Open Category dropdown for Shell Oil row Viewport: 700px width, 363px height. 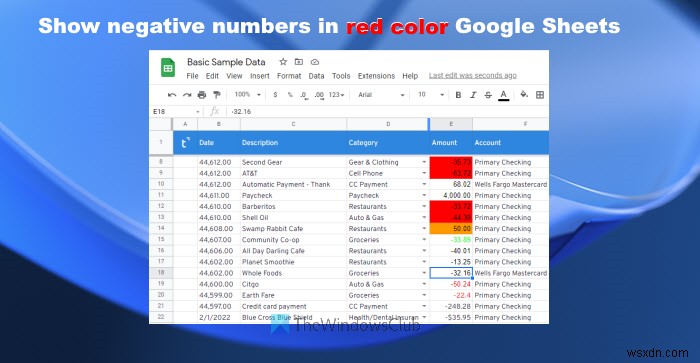(424, 217)
